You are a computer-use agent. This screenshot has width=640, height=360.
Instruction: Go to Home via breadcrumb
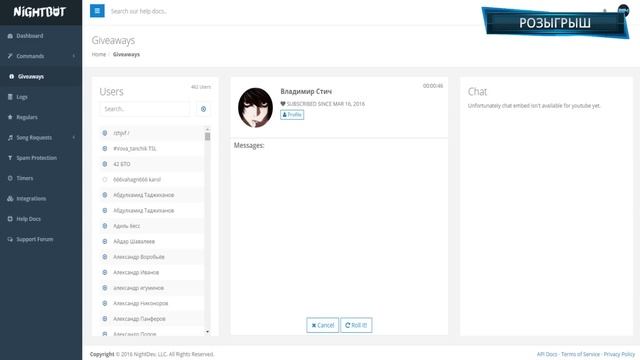(x=99, y=54)
